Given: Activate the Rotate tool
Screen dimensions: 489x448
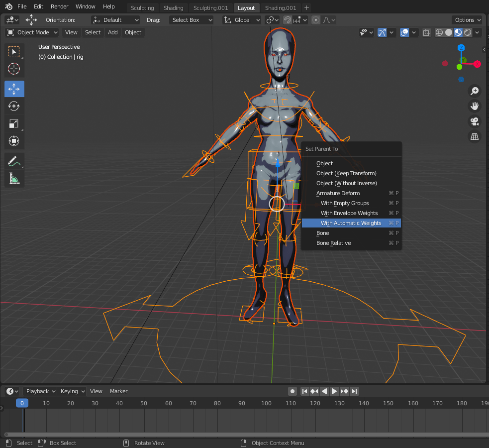Looking at the screenshot, I should (14, 106).
